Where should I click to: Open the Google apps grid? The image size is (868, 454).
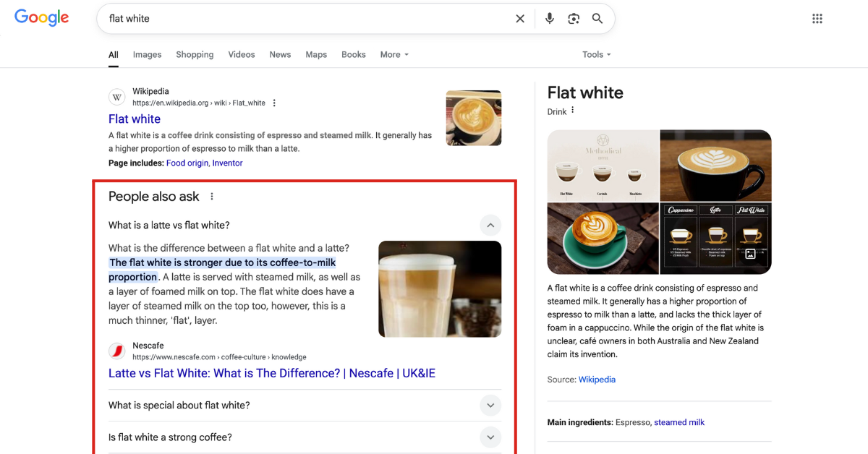[x=817, y=19]
